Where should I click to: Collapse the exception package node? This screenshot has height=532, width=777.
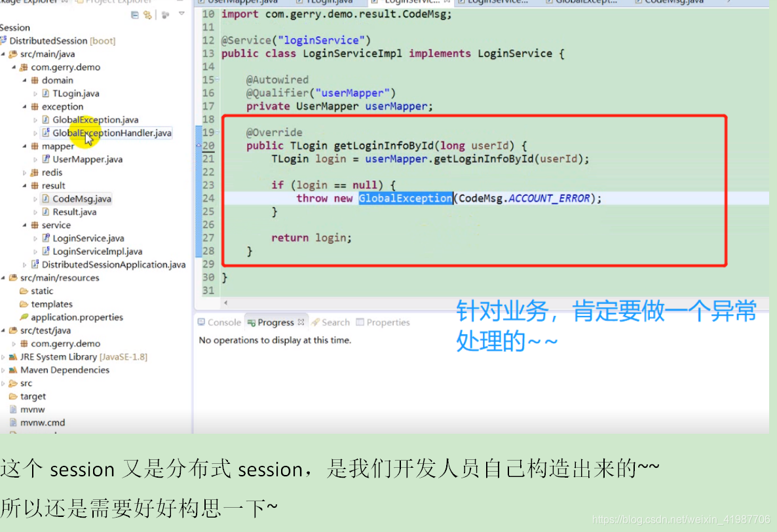point(24,107)
